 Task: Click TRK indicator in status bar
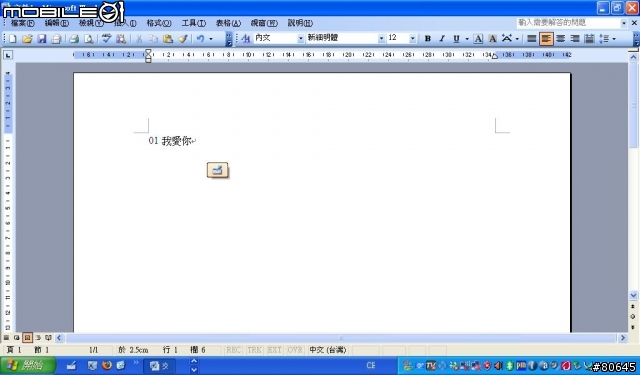pos(254,350)
